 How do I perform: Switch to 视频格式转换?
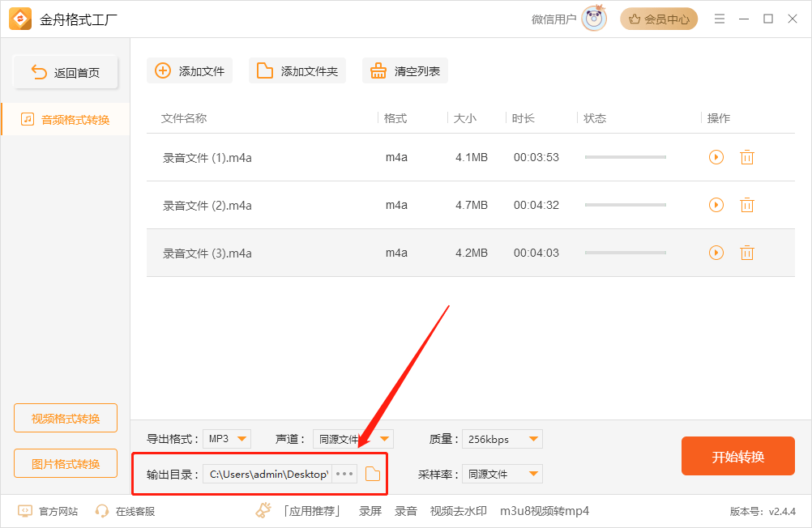coord(66,418)
